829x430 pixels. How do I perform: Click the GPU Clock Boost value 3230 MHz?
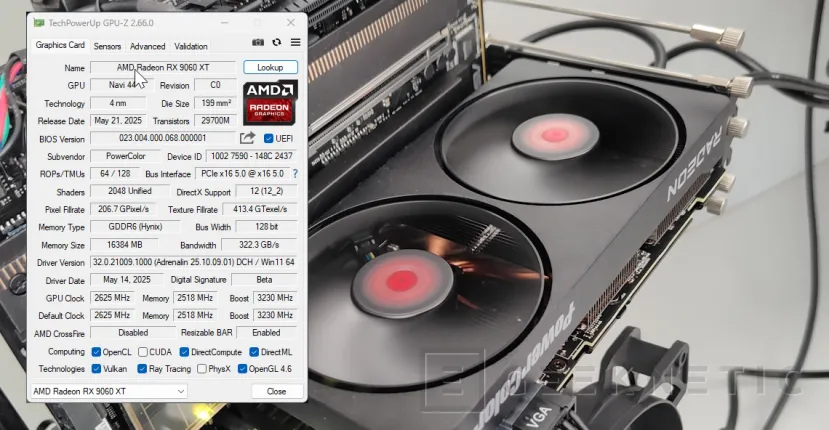pos(275,298)
